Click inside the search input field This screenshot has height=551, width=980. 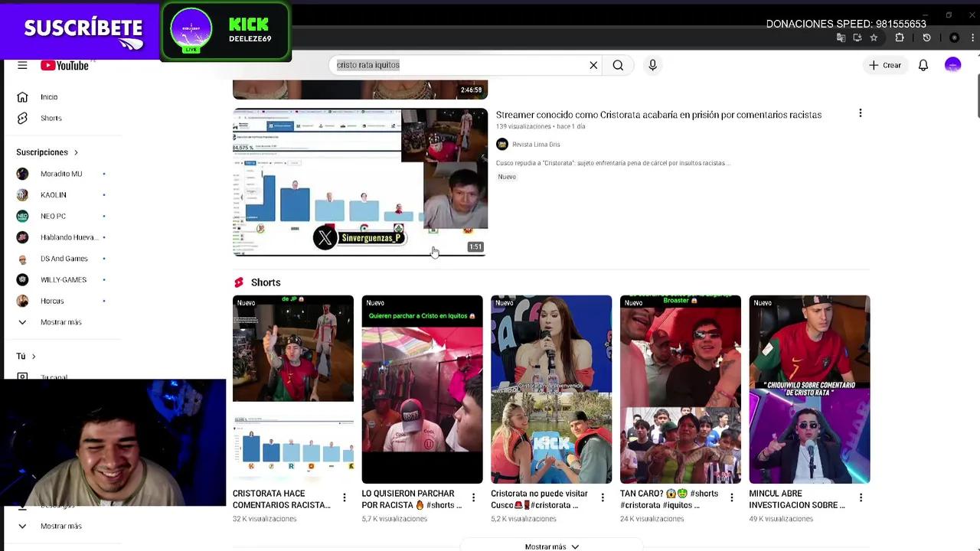click(459, 66)
